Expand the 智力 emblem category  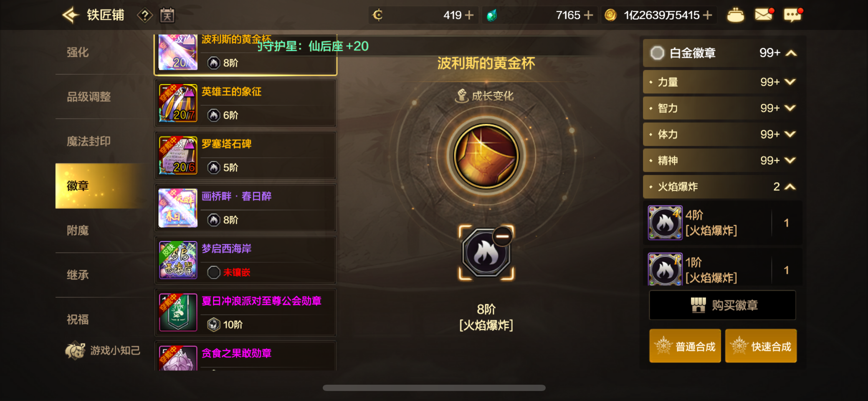[720, 108]
